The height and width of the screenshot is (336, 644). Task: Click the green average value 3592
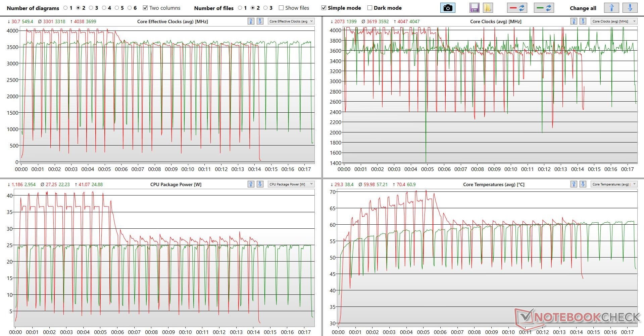click(x=384, y=21)
